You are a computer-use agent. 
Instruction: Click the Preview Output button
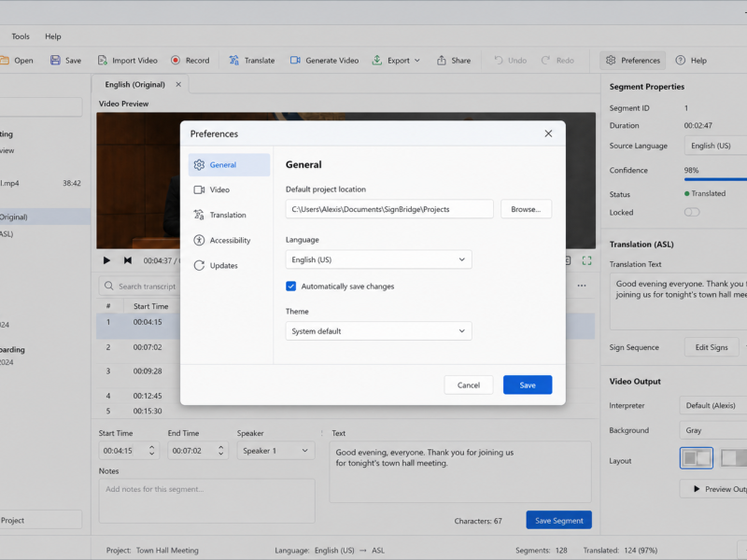pos(713,489)
